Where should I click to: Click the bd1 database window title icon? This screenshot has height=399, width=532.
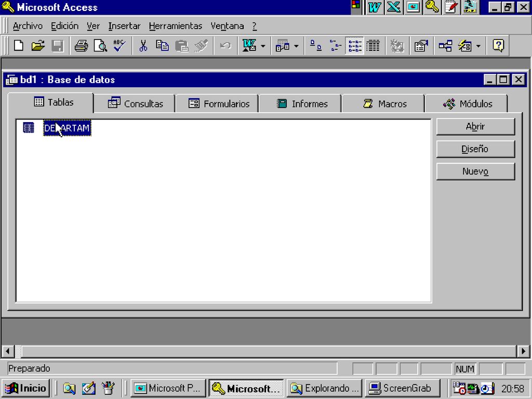11,80
